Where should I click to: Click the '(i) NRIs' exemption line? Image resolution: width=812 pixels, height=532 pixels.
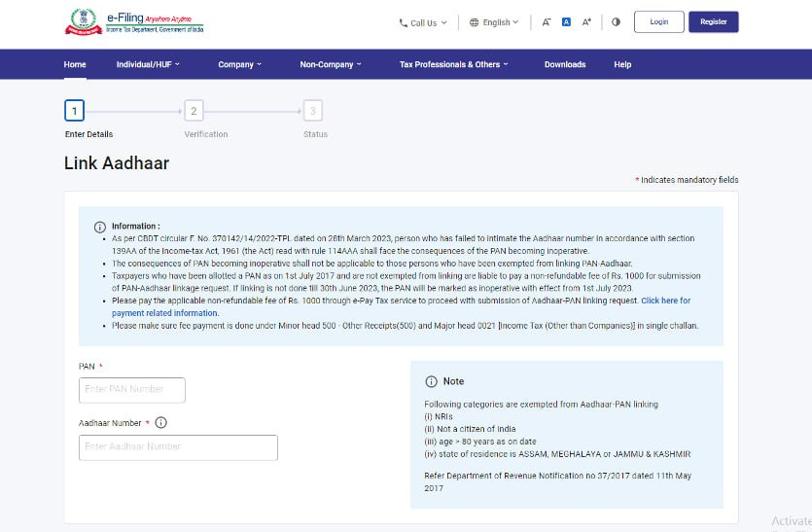(439, 416)
